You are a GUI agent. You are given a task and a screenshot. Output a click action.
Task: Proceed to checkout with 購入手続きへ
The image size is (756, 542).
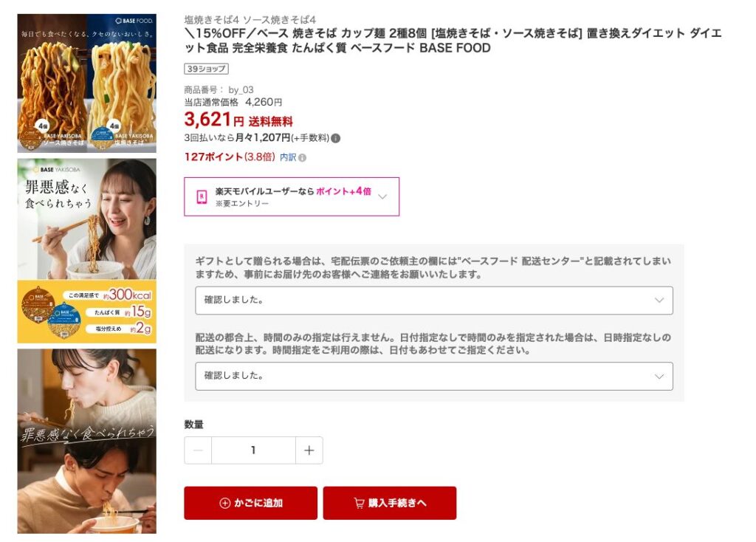[x=390, y=503]
